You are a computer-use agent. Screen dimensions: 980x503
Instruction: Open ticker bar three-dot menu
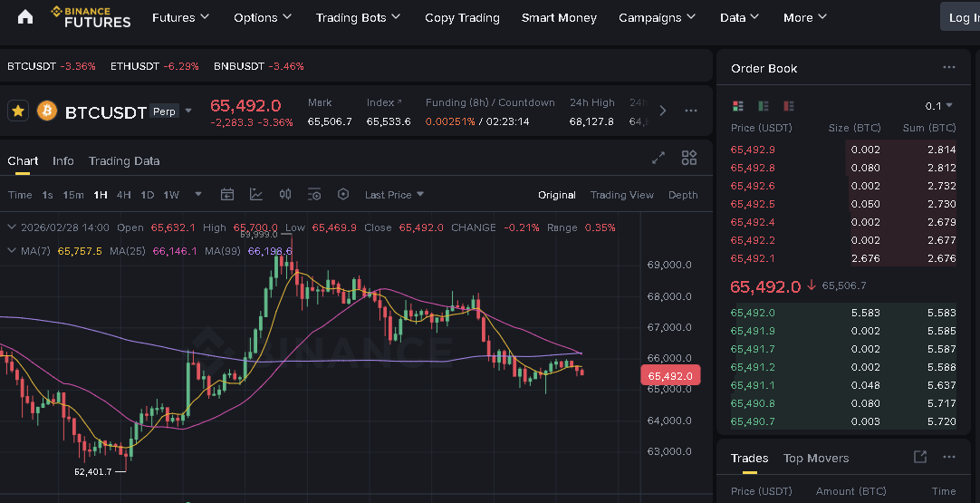tap(691, 111)
